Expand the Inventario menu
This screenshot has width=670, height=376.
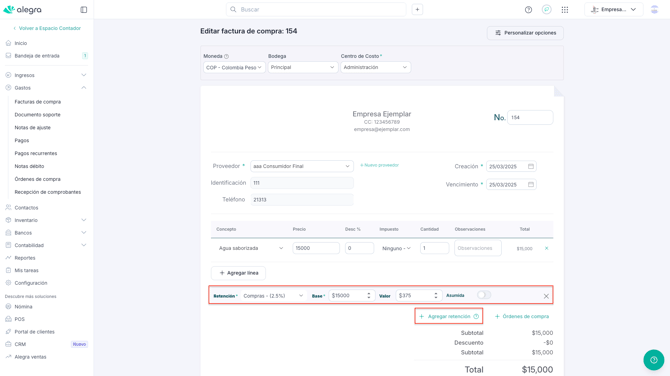(x=84, y=220)
